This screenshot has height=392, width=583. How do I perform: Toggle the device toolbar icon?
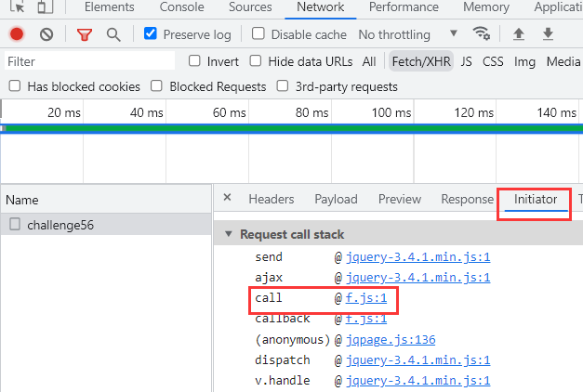point(45,7)
